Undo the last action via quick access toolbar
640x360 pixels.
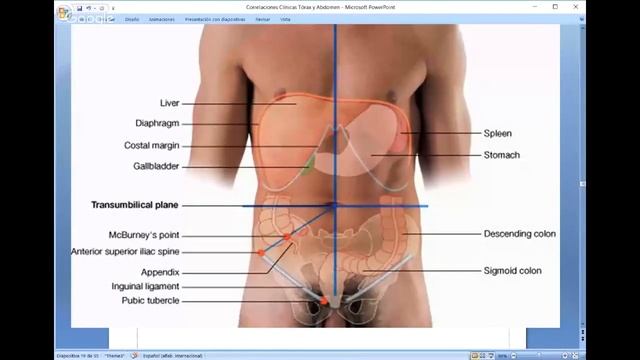click(89, 8)
